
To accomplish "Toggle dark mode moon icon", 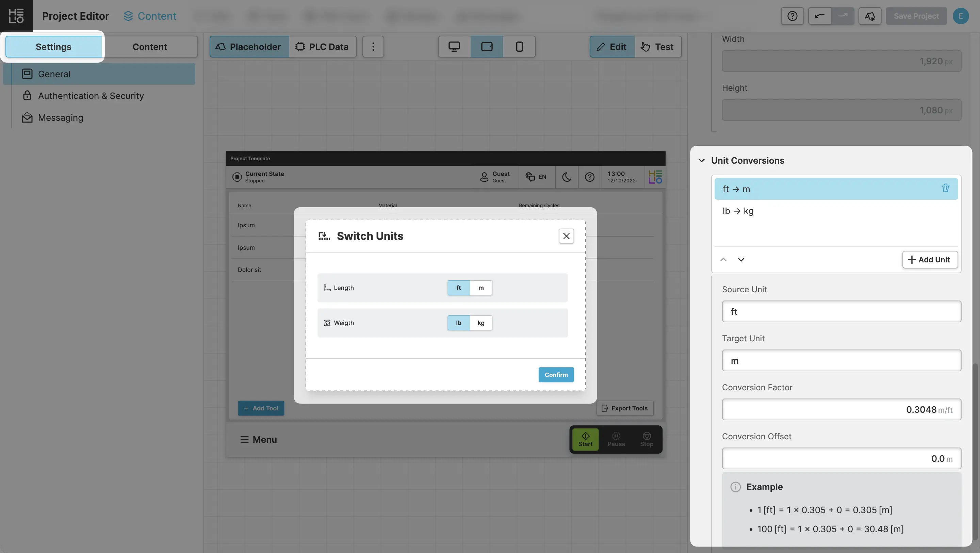I will point(567,177).
